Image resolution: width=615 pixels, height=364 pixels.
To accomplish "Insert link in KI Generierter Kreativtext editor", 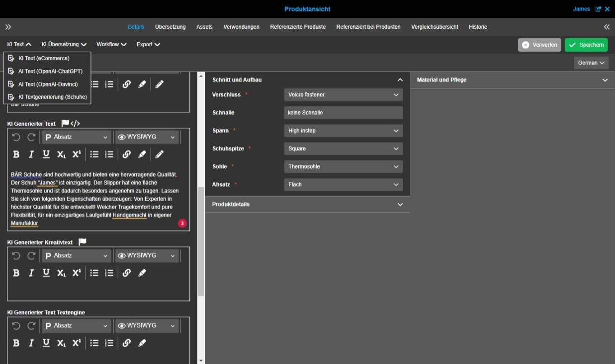I will (x=127, y=273).
